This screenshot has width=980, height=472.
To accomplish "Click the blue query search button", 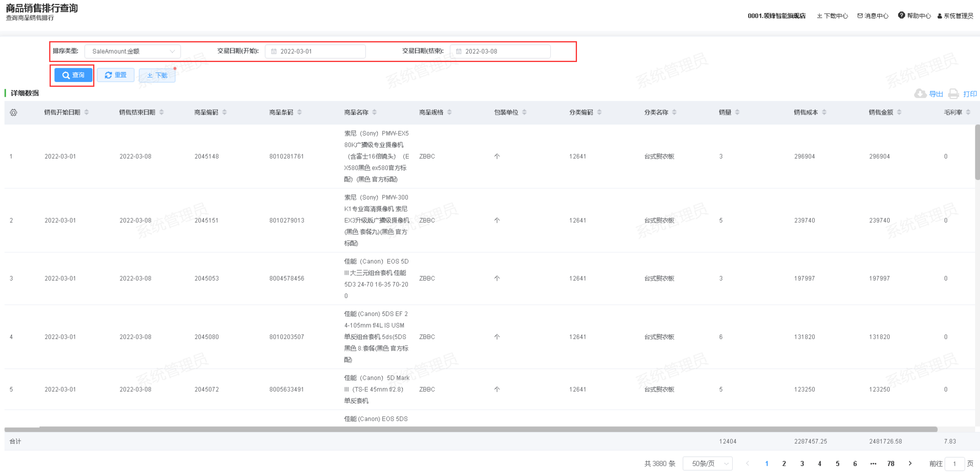I will [73, 75].
